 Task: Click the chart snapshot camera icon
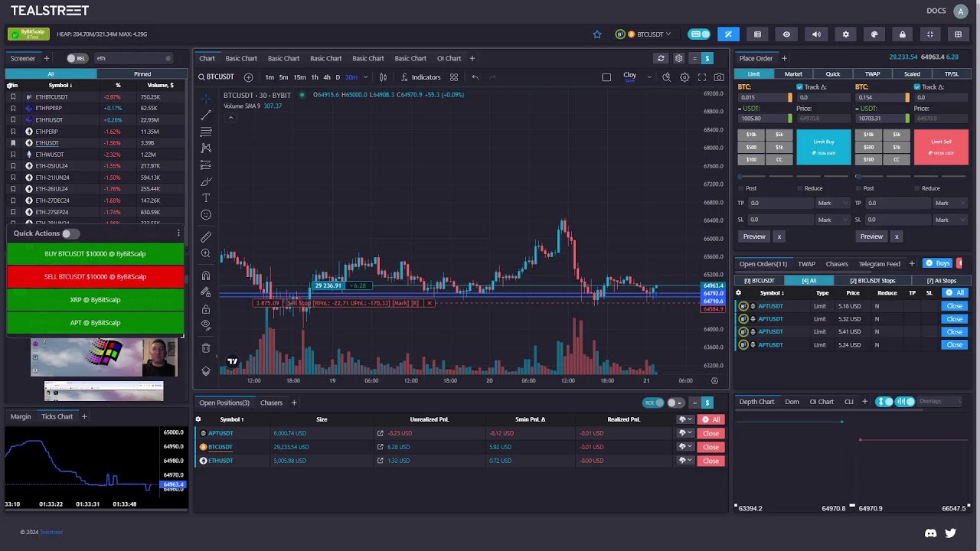pos(719,77)
